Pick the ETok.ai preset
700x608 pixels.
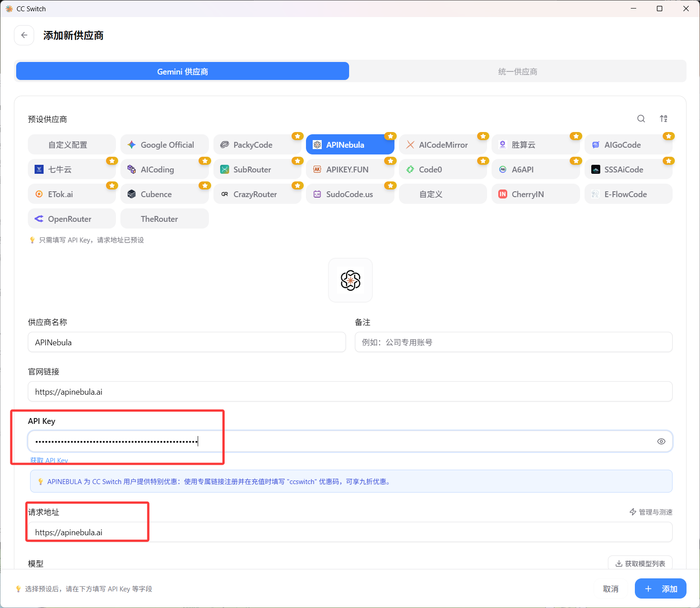click(72, 194)
